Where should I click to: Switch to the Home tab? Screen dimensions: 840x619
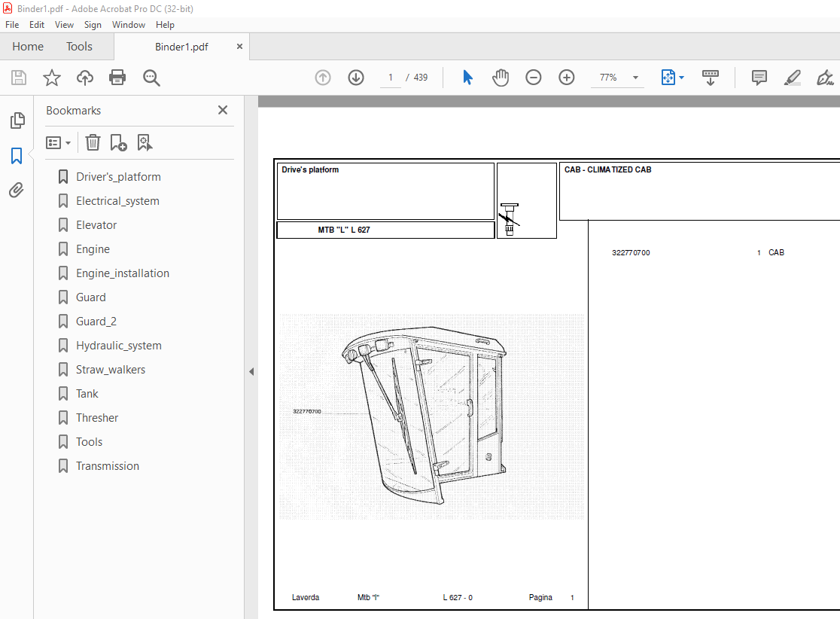pyautogui.click(x=28, y=47)
